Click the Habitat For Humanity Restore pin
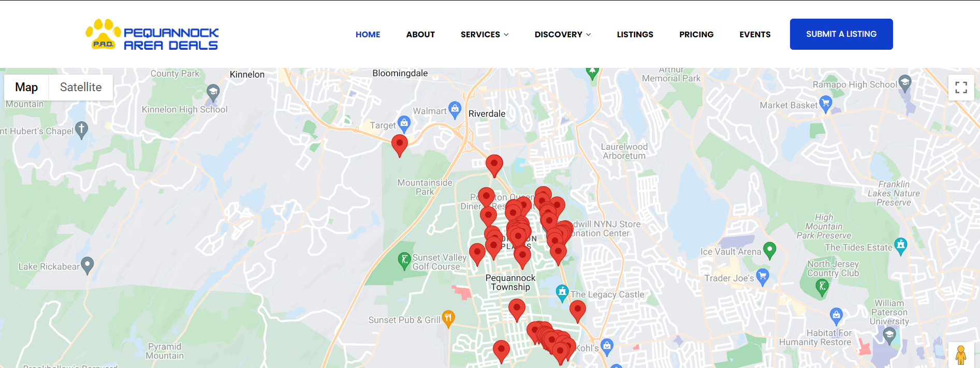The width and height of the screenshot is (980, 368). pos(836,316)
